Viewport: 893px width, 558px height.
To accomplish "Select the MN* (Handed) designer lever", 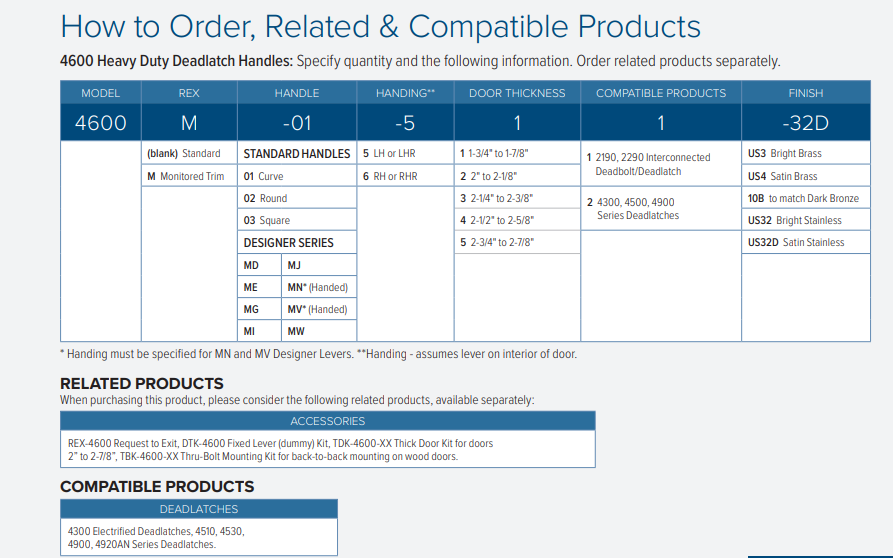I will tap(317, 287).
